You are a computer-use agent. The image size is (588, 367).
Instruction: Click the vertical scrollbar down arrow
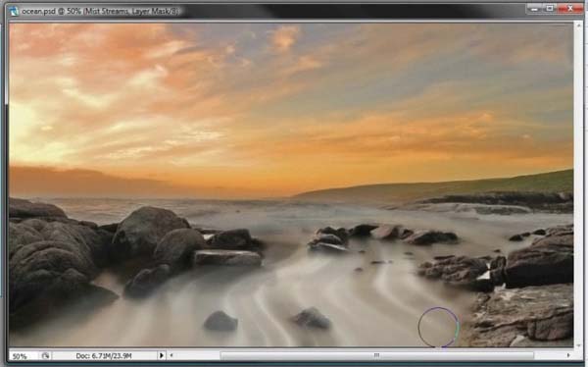pos(578,344)
